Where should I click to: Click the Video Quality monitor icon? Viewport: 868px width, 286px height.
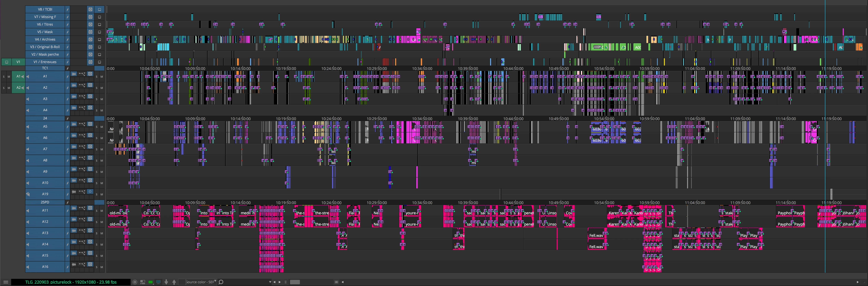pyautogui.click(x=159, y=282)
